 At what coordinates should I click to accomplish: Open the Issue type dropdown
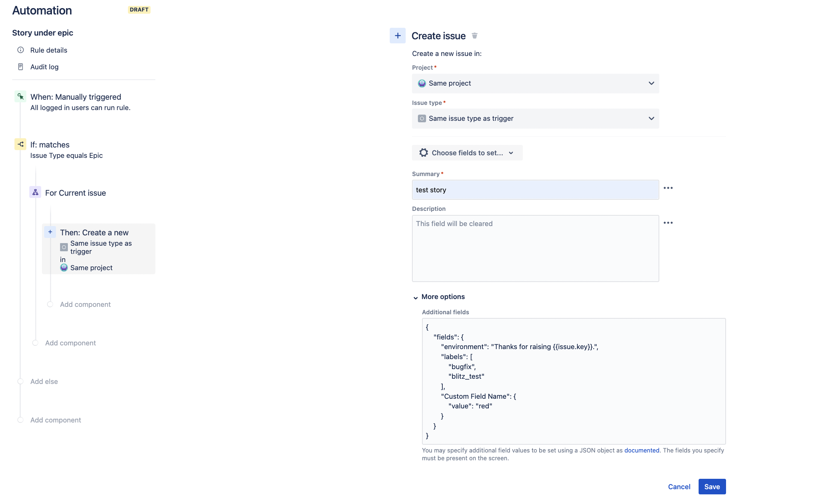[535, 118]
